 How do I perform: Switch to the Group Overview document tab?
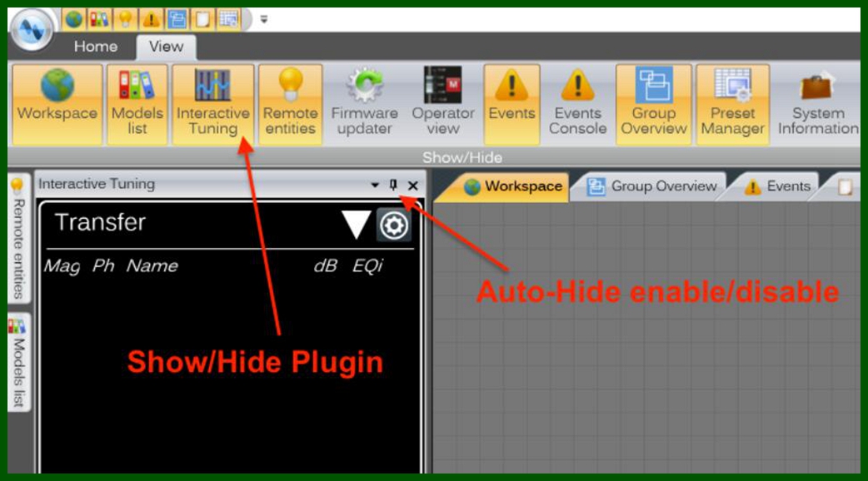pos(651,187)
